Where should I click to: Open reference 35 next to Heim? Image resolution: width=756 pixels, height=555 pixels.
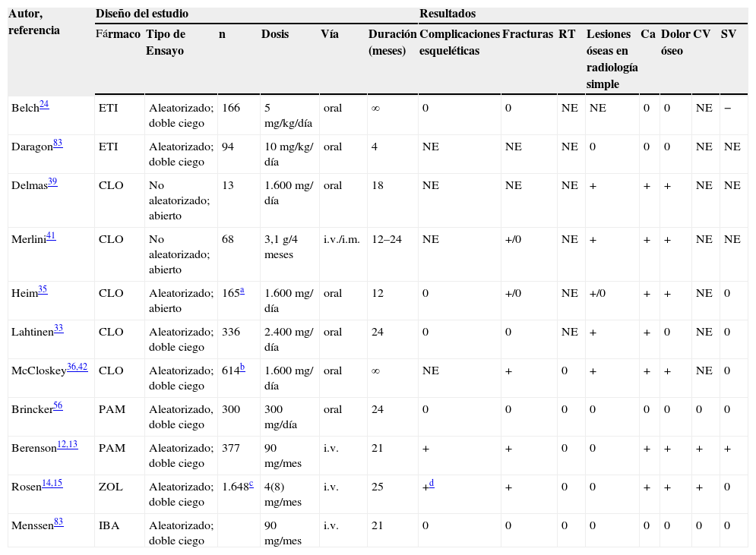click(43, 290)
